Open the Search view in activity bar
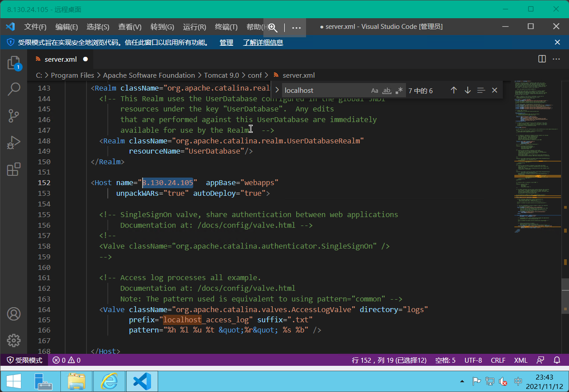 [14, 90]
